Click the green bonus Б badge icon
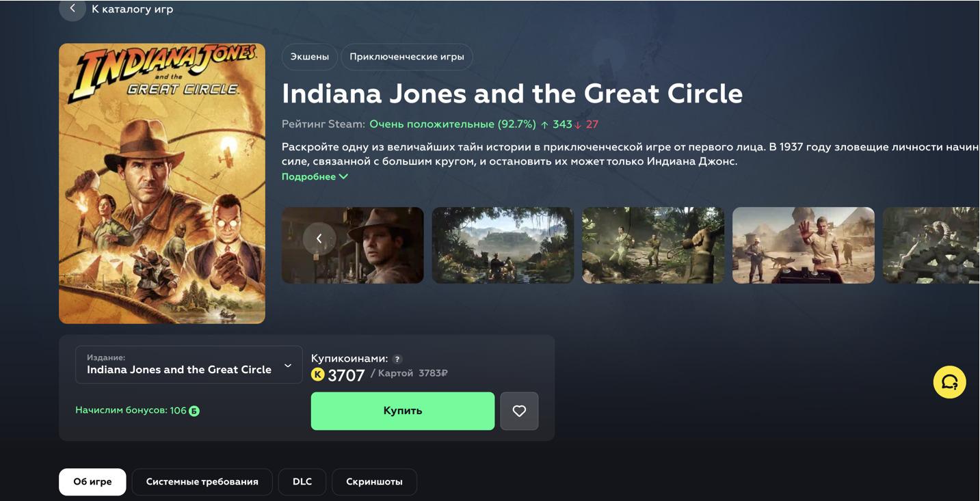980x501 pixels. 194,411
